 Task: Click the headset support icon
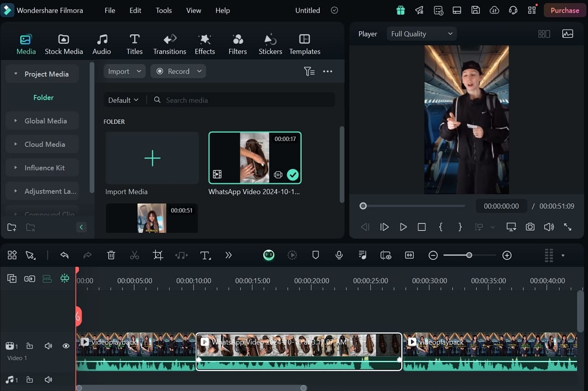click(513, 10)
